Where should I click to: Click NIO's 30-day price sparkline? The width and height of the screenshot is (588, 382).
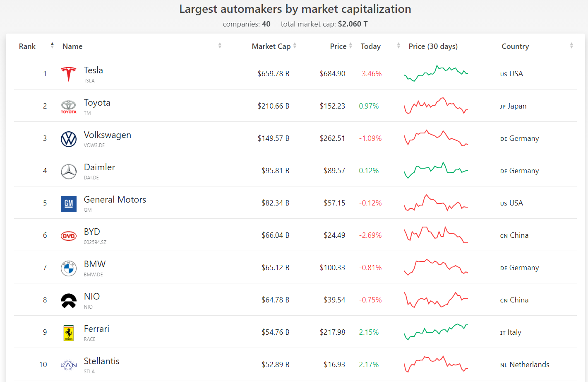pyautogui.click(x=436, y=300)
